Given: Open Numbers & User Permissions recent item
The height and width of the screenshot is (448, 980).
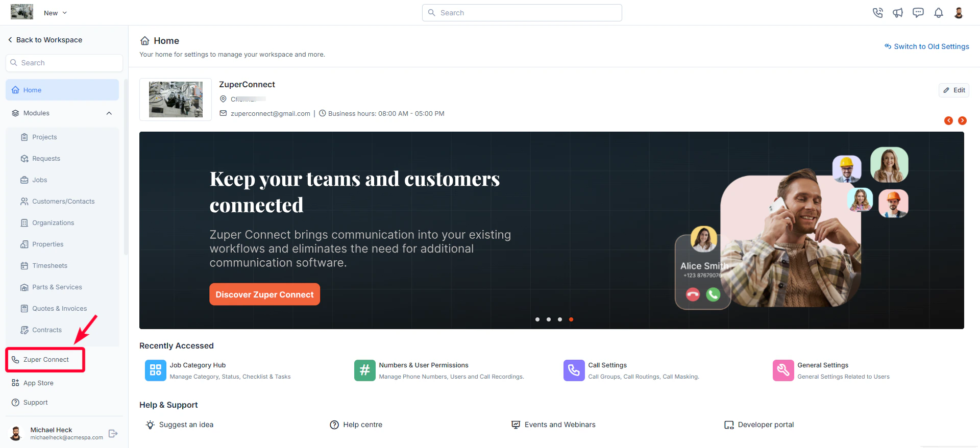Looking at the screenshot, I should [x=439, y=370].
